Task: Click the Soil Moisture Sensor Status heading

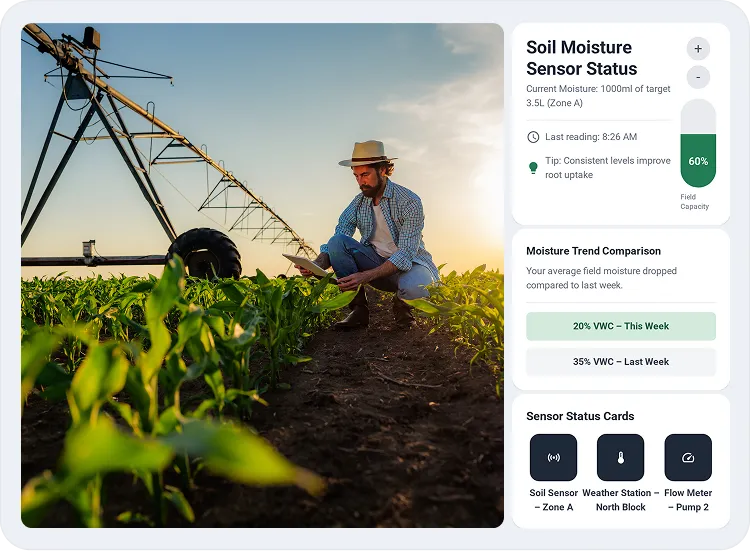Action: point(581,58)
